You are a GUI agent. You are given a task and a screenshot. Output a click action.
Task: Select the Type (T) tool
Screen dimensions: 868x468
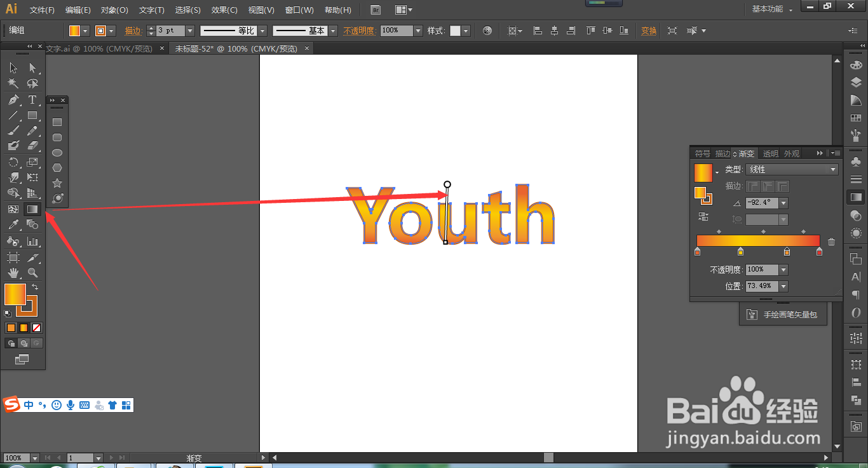click(x=32, y=100)
